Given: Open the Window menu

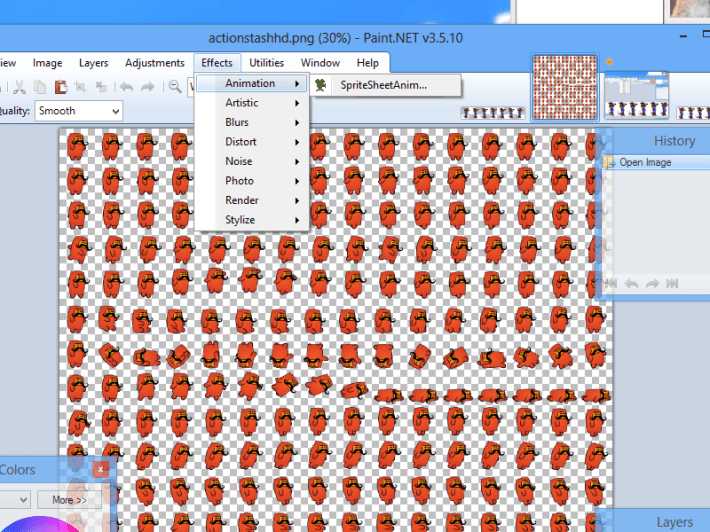Looking at the screenshot, I should pos(320,63).
